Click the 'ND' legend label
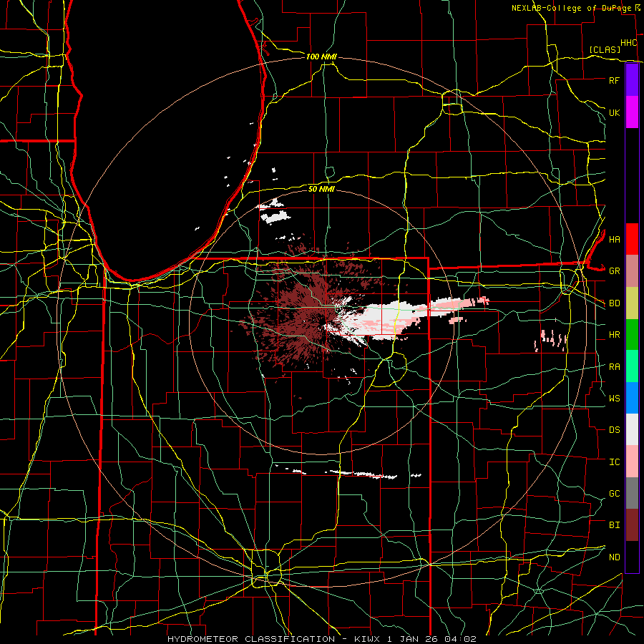 [614, 557]
